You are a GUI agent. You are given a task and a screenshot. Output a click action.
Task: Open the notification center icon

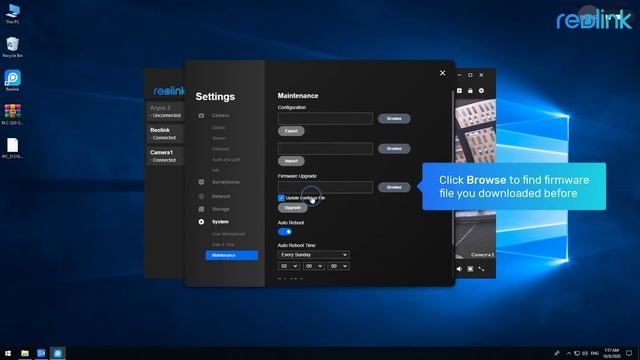coord(629,353)
